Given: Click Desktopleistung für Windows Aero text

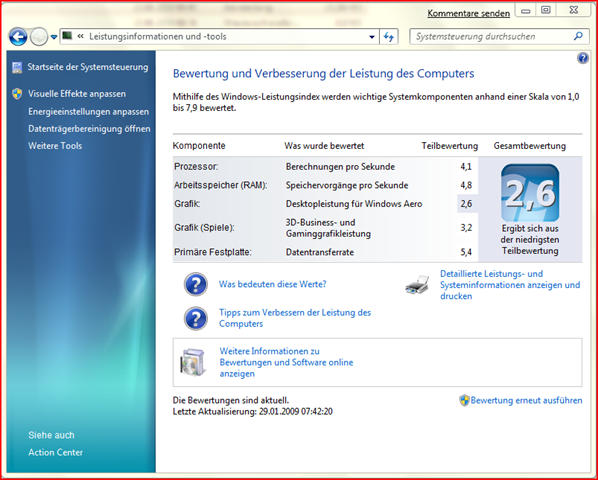Looking at the screenshot, I should (x=354, y=204).
